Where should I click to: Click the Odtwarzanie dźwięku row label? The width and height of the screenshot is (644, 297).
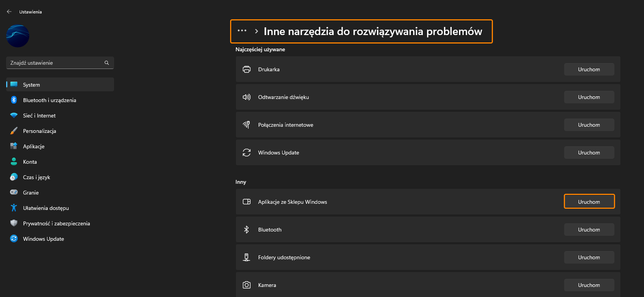283,97
